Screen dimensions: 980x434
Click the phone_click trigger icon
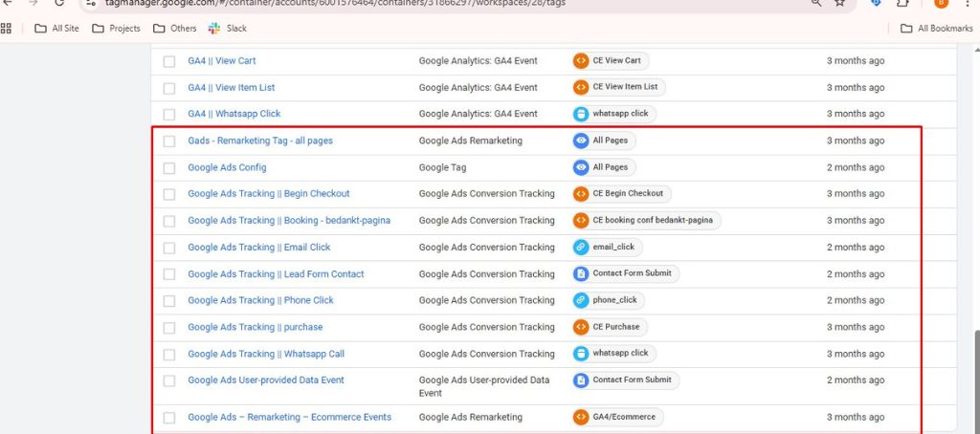[580, 300]
